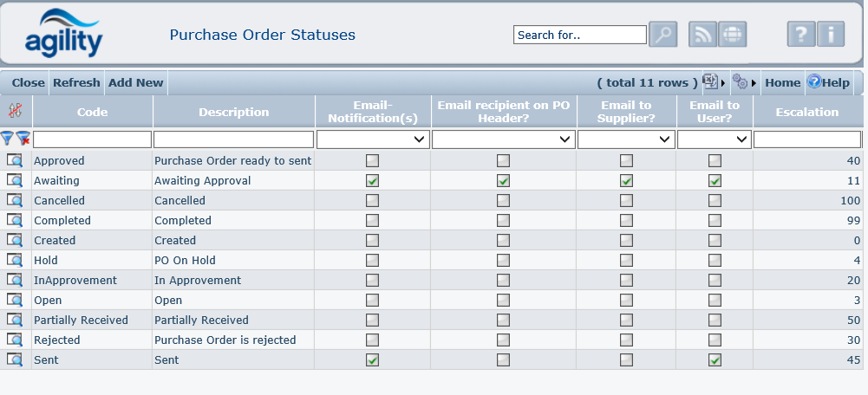Click the question mark help icon
The image size is (868, 395).
[801, 35]
